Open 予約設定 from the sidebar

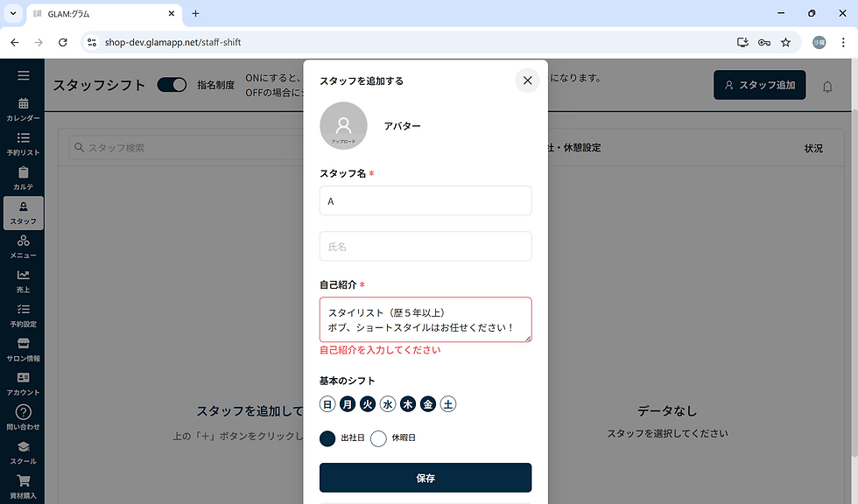23,315
